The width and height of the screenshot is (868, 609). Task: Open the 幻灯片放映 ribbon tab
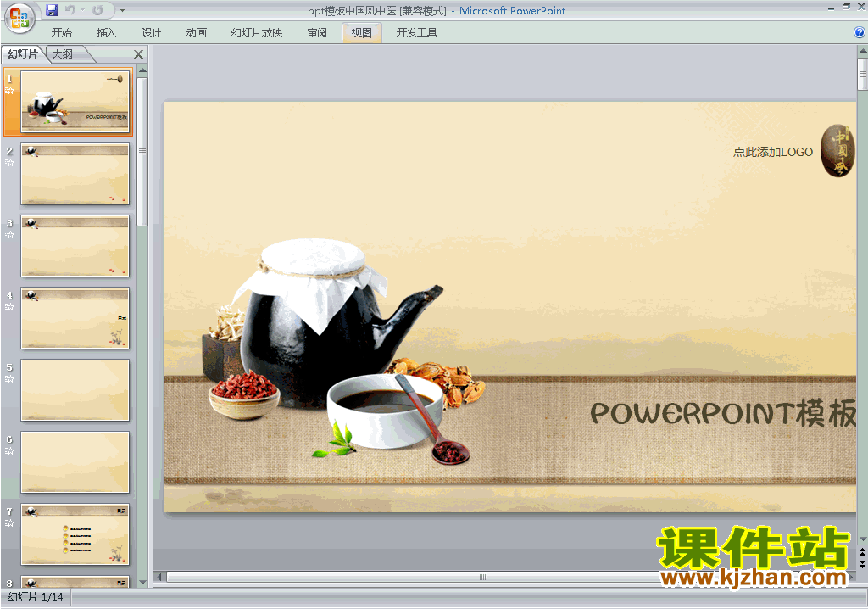point(256,33)
